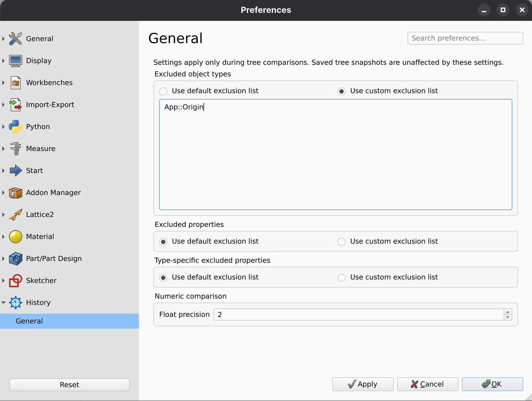This screenshot has width=532, height=401.
Task: Click the Workbenches page icon
Action: point(16,83)
